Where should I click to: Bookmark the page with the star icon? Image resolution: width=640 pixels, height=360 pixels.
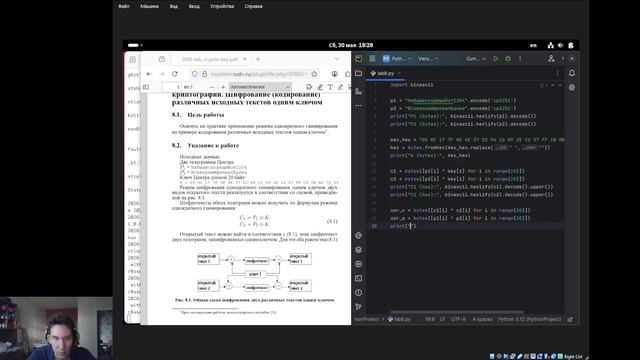point(314,74)
